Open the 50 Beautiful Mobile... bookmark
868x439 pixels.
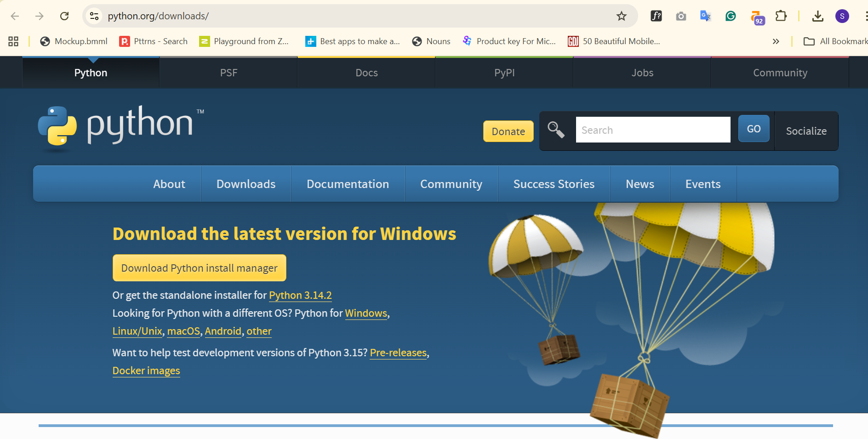[x=614, y=41]
